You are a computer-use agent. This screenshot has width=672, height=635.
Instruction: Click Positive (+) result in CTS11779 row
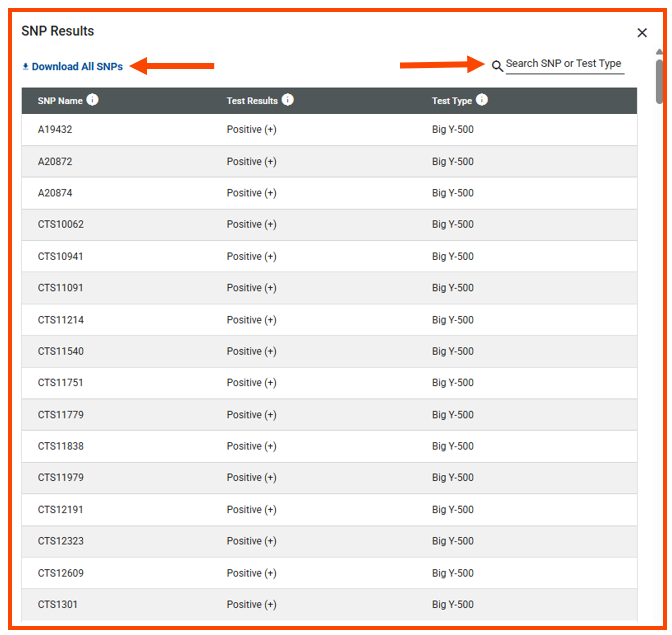point(252,415)
